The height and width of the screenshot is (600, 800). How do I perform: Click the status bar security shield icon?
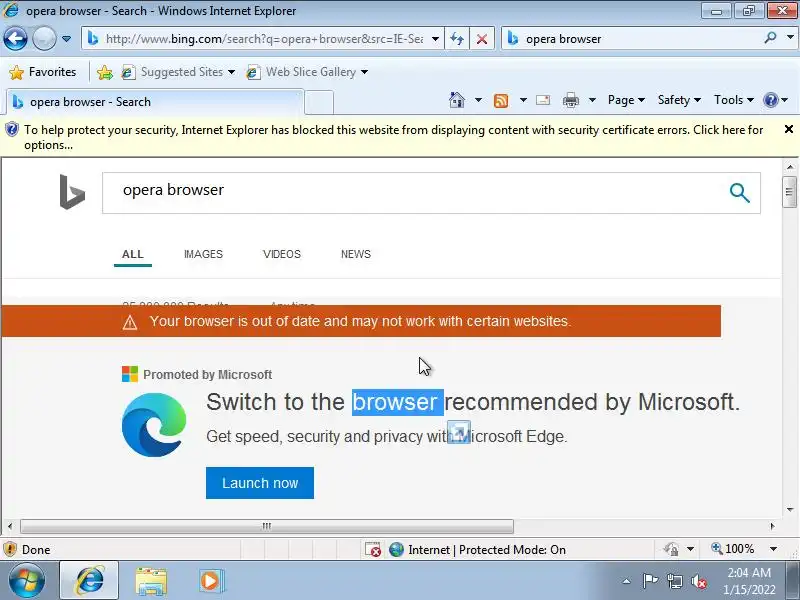tap(10, 549)
